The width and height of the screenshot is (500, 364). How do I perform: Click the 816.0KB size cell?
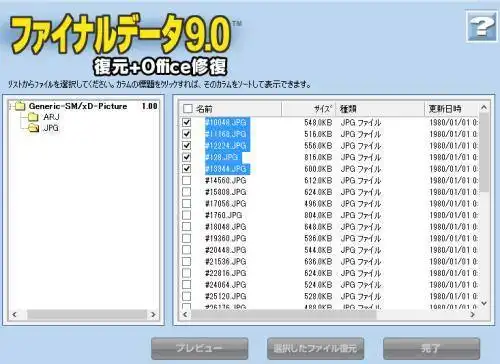[x=318, y=157]
